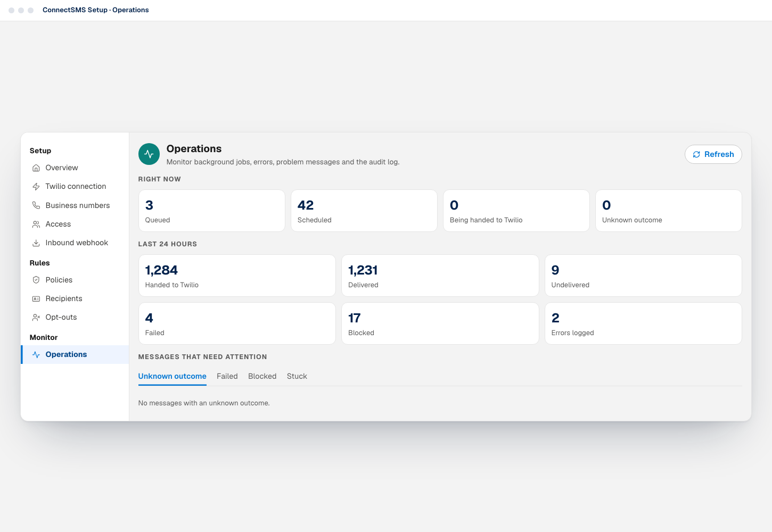
Task: Switch to the Blocked tab
Action: [x=262, y=376]
